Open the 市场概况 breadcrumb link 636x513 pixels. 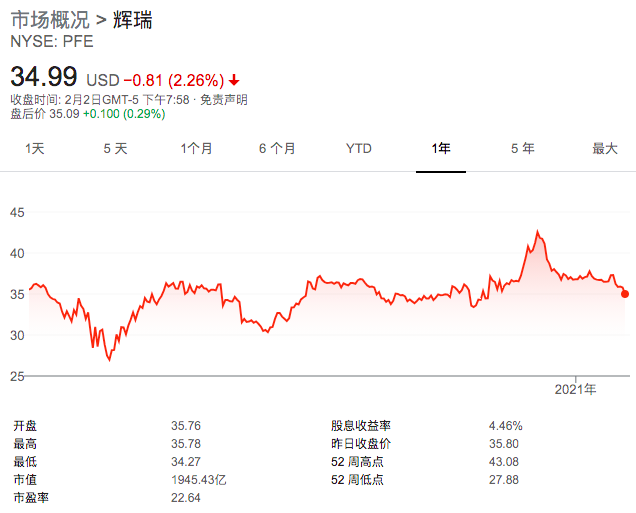(x=49, y=20)
